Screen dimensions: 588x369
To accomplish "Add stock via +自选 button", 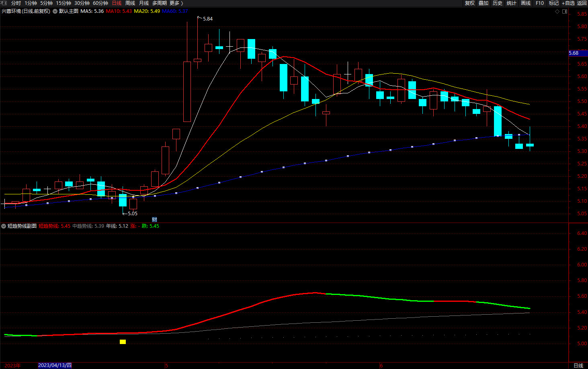I will (x=568, y=3).
